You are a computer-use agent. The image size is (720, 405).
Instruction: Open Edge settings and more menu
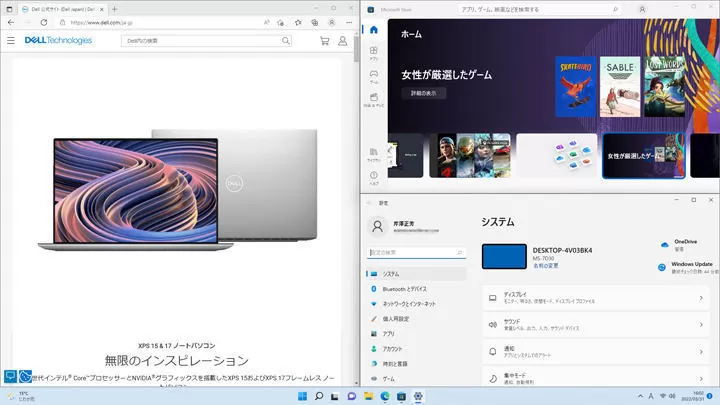(x=349, y=22)
